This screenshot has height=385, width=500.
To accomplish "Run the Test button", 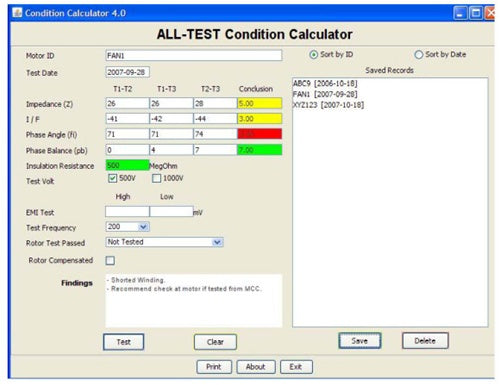I will [124, 342].
